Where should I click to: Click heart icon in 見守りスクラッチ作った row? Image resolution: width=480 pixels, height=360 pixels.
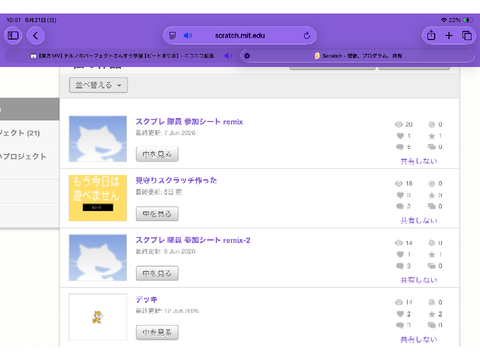400,195
